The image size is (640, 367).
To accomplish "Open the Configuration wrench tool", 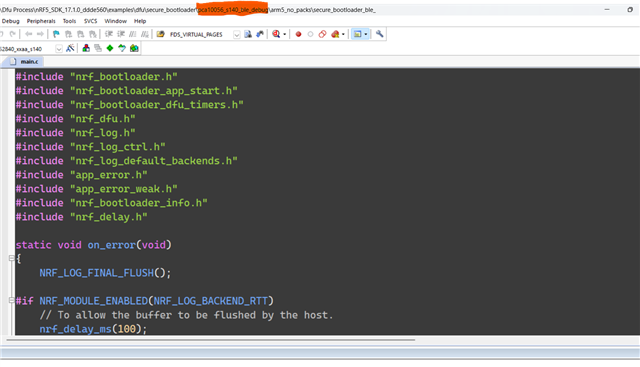I will [380, 34].
